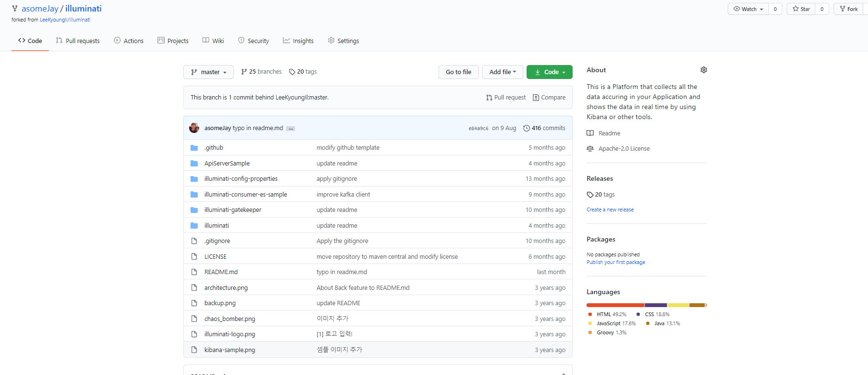Click the stargazers count next to Star
The height and width of the screenshot is (375, 868).
(x=822, y=9)
